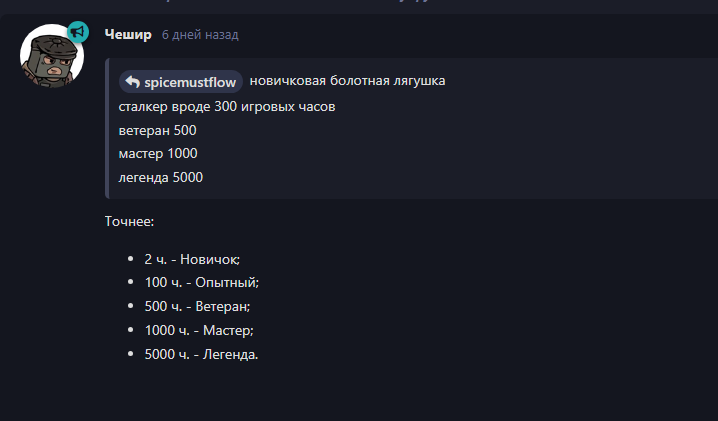Click the quoted line "ветеран 500"
Screen dimensions: 718x421
(x=157, y=130)
